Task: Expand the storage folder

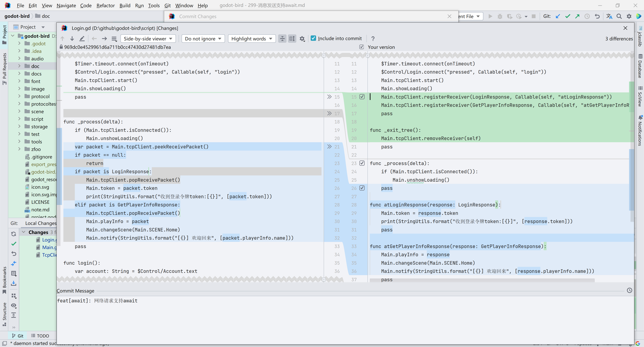Action: click(x=19, y=126)
